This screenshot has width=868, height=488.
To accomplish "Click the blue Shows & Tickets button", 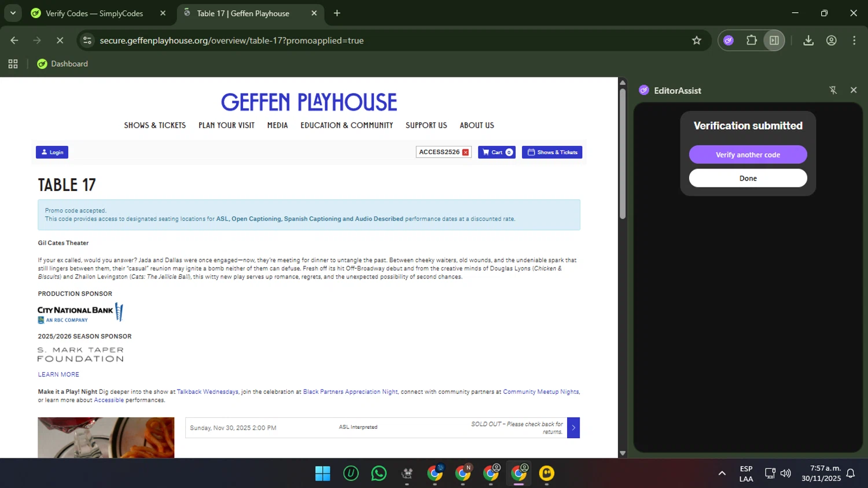I will pos(552,152).
